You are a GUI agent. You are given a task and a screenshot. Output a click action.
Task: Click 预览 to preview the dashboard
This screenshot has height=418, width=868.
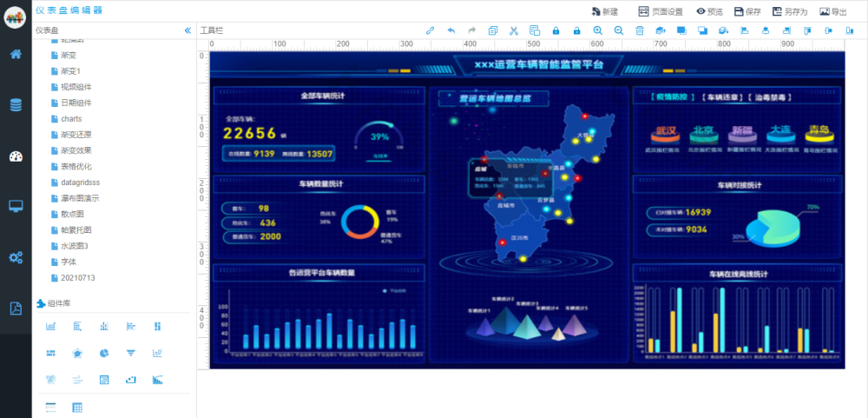coord(709,11)
